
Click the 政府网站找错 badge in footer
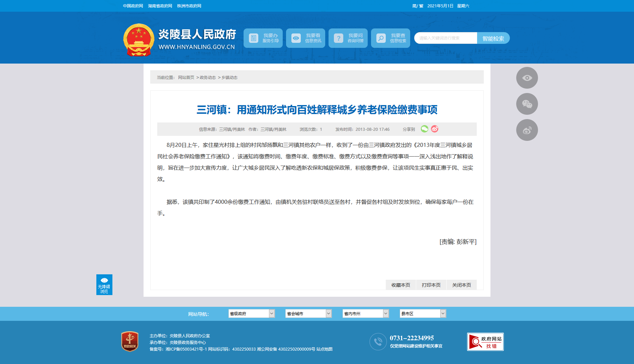click(485, 342)
